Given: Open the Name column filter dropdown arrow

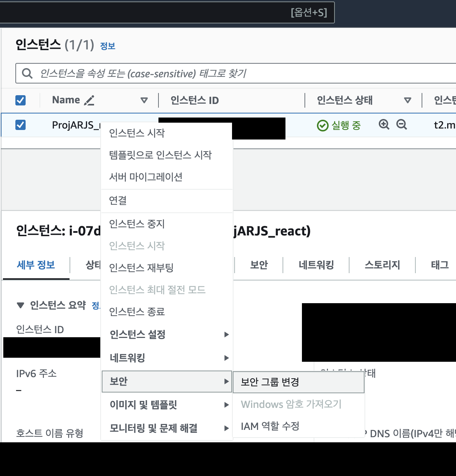Looking at the screenshot, I should [144, 100].
